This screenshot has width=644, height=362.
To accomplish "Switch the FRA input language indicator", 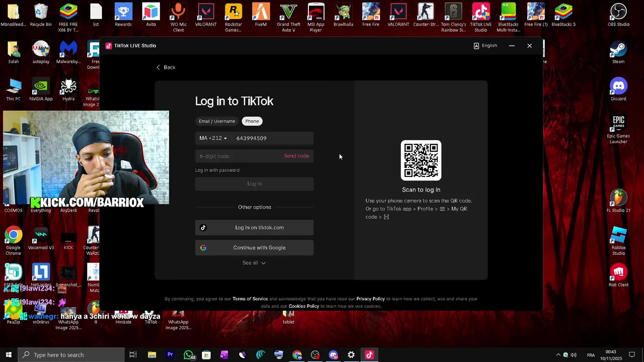I will coord(591,355).
